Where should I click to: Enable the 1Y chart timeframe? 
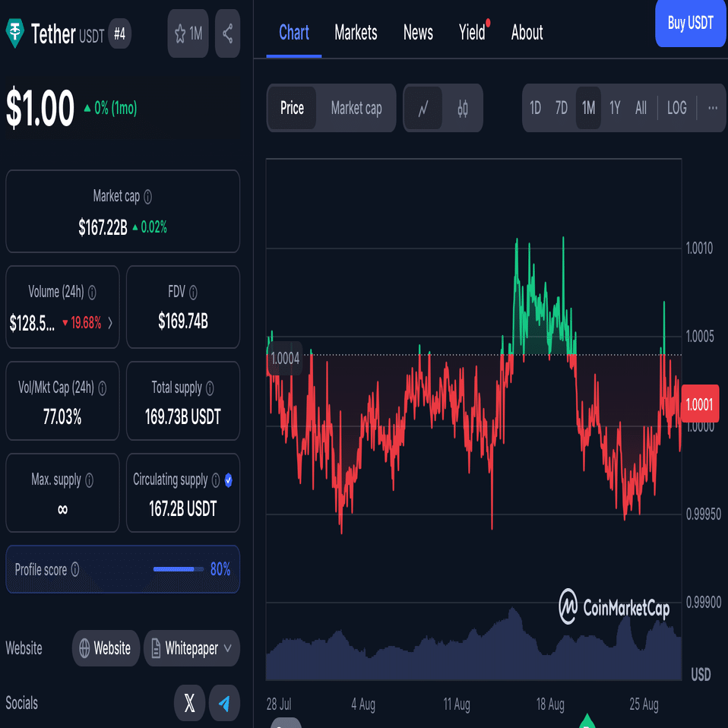pos(615,108)
